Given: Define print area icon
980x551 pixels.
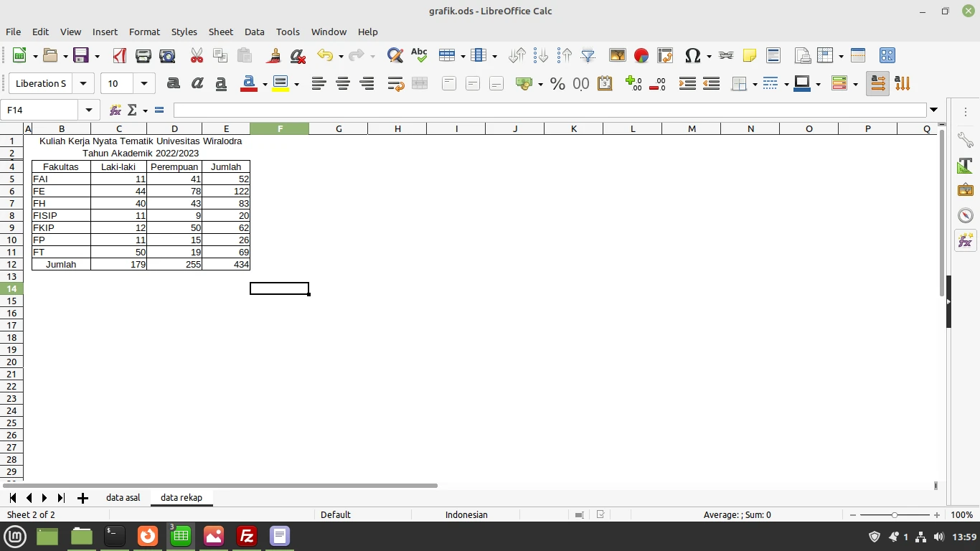Looking at the screenshot, I should click(x=802, y=55).
